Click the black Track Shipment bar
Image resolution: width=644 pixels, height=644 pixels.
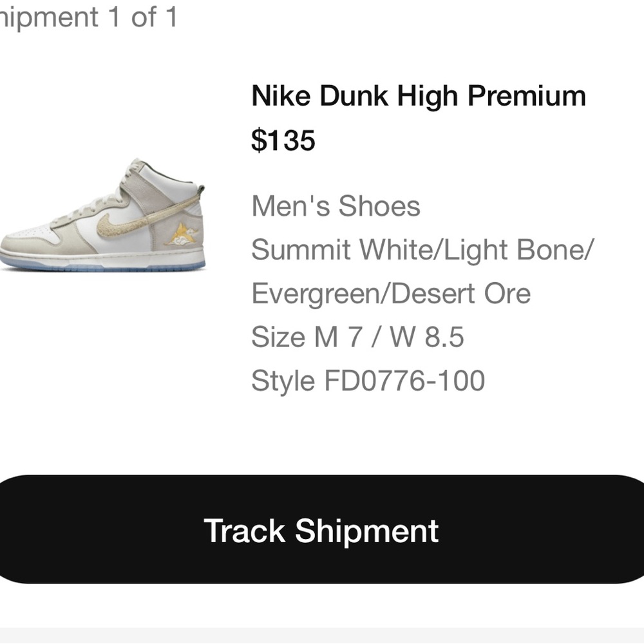[x=321, y=530]
